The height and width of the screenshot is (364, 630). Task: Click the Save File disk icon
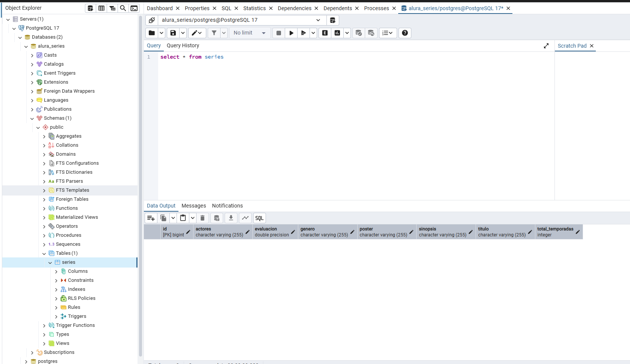[x=173, y=33]
